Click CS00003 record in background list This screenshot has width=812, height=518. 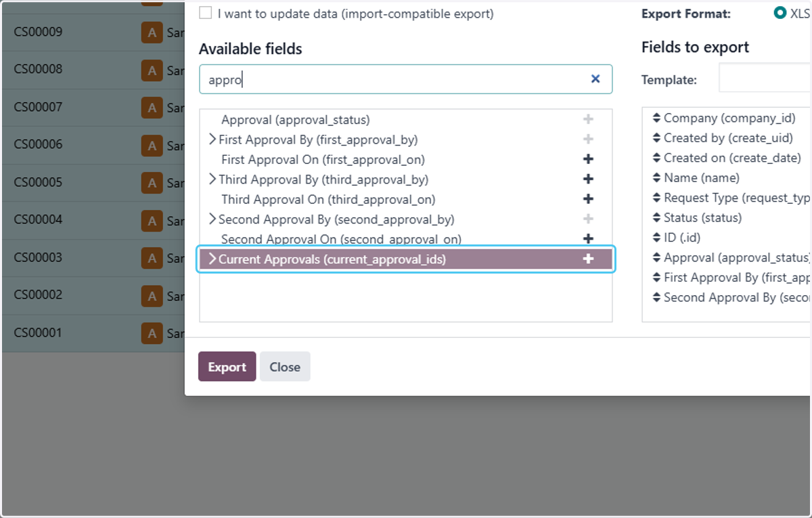[x=39, y=257]
